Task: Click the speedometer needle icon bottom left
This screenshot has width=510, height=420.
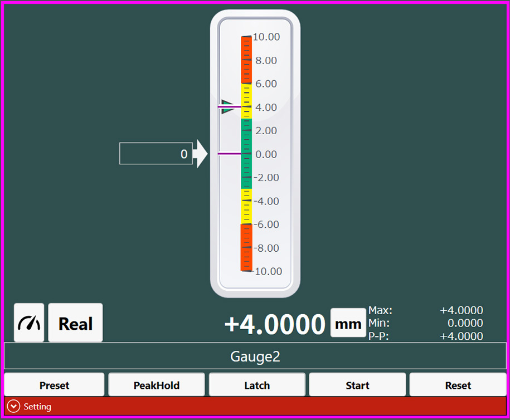Action: pos(28,323)
